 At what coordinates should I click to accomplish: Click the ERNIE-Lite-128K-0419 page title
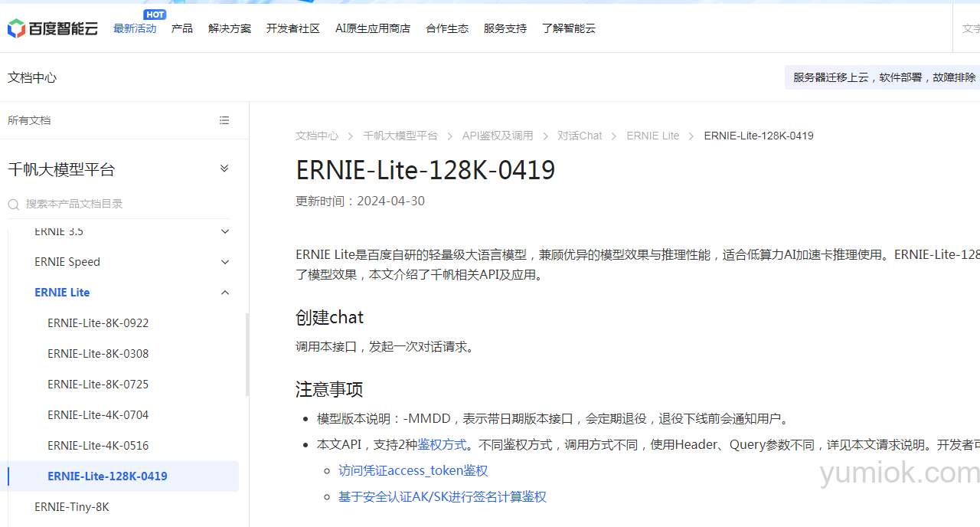pos(426,169)
